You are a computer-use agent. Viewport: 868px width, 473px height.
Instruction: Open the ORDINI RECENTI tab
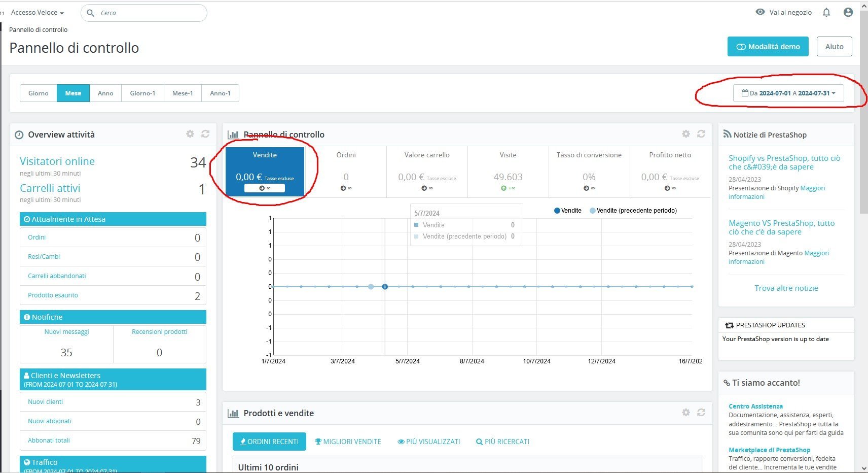(269, 442)
